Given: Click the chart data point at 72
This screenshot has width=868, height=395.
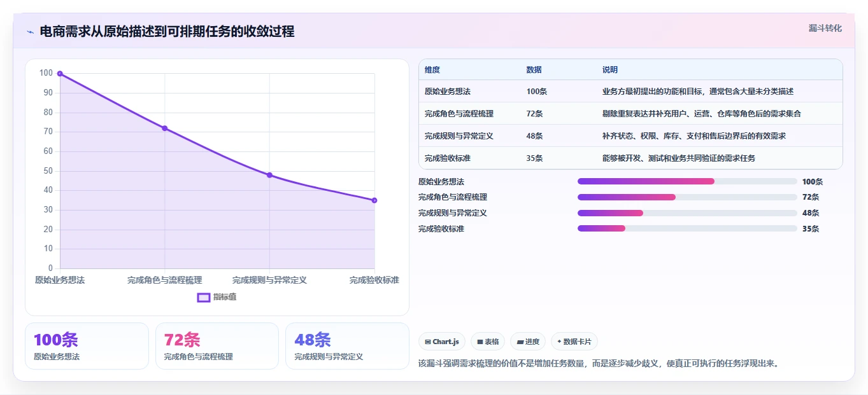Looking at the screenshot, I should coord(164,128).
